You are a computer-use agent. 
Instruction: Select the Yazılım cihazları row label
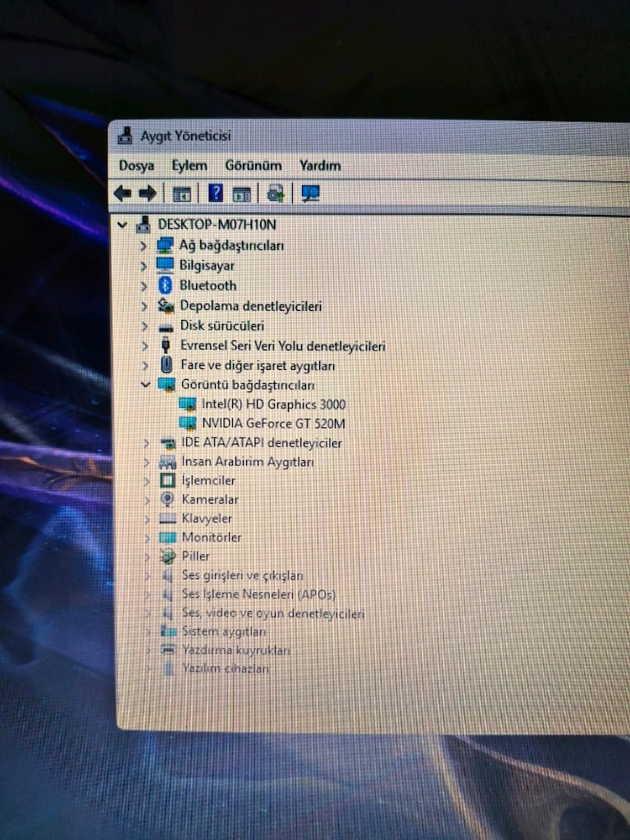pos(226,669)
